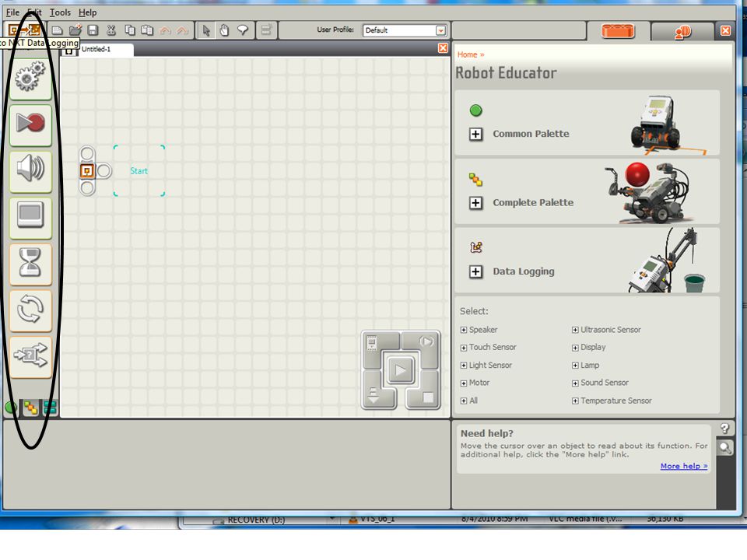Pick the Switch block branching arrows

click(x=30, y=356)
